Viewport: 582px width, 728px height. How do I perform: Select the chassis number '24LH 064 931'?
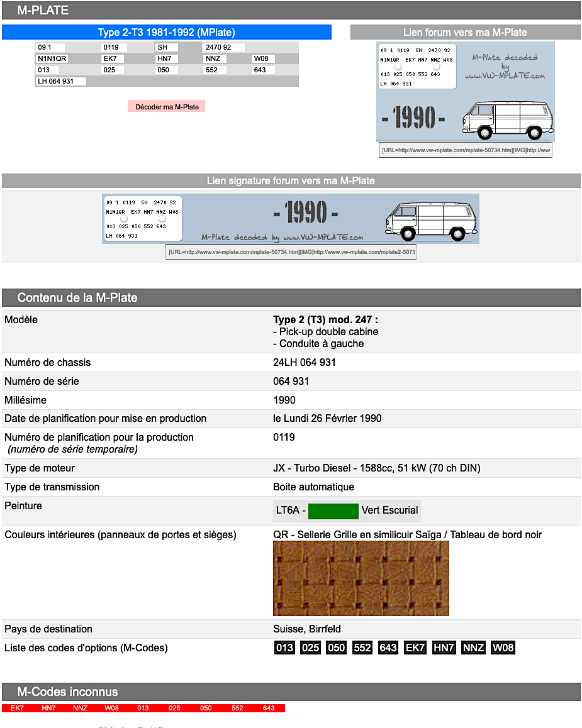pos(305,363)
